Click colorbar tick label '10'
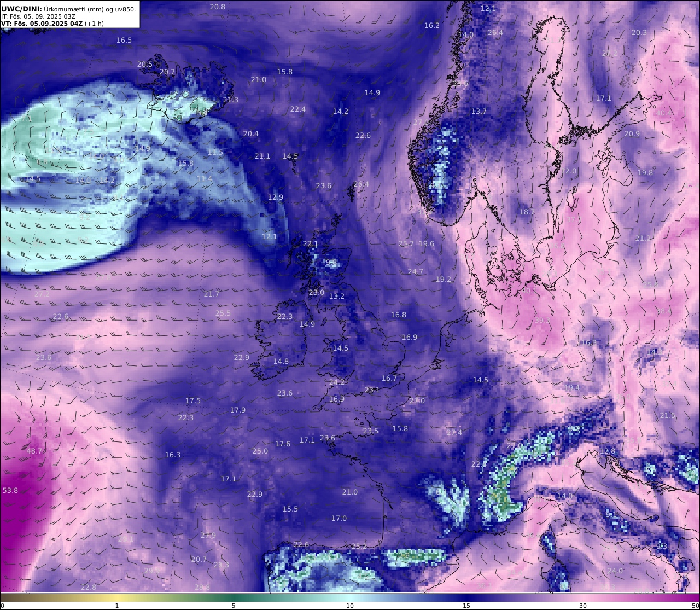This screenshot has height=610, width=700. click(x=350, y=606)
